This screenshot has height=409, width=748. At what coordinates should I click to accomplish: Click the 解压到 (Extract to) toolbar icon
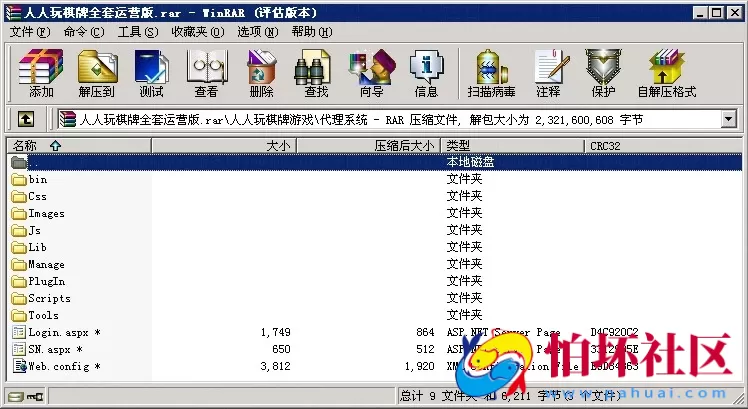pyautogui.click(x=97, y=73)
